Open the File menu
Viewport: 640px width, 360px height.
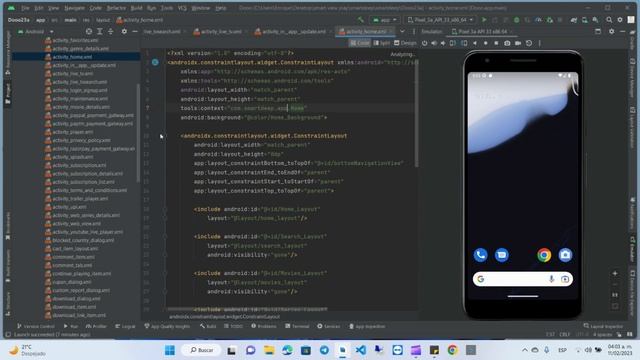[x=25, y=8]
